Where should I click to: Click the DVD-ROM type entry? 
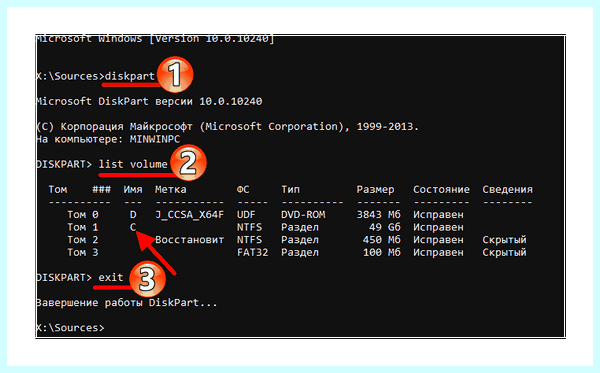[x=303, y=215]
